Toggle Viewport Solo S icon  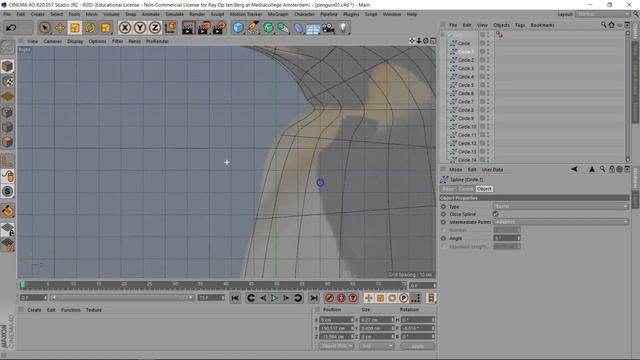coord(7,191)
